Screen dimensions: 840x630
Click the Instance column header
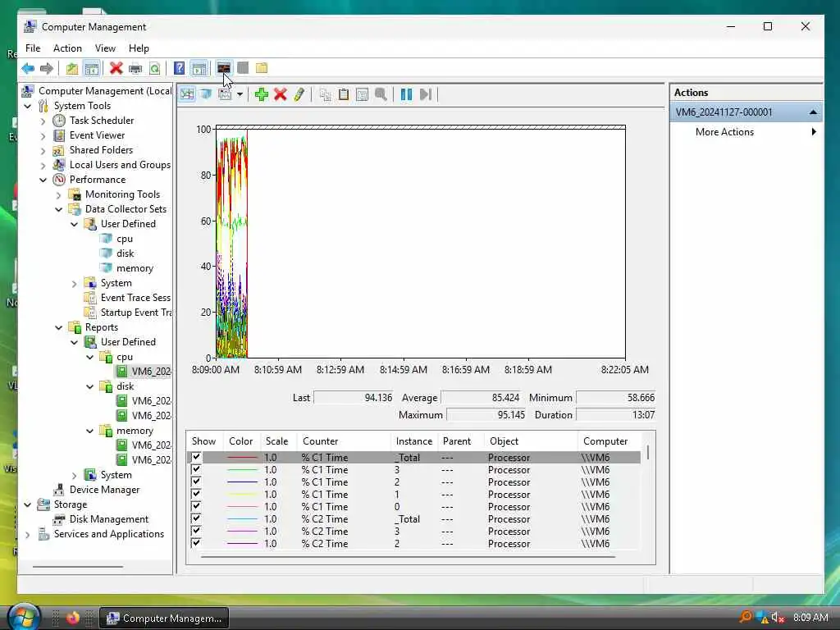point(413,441)
